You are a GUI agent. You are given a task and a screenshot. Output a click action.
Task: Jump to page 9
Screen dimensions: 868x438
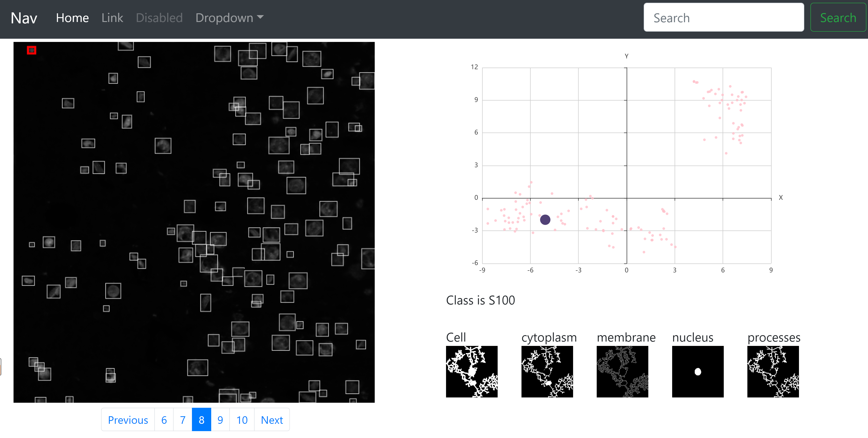click(x=220, y=419)
